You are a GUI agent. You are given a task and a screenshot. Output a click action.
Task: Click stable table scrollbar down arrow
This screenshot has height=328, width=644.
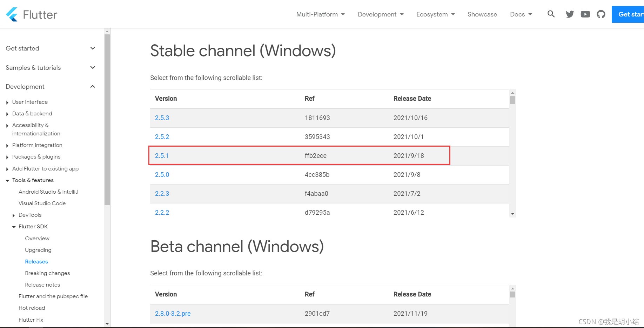pyautogui.click(x=512, y=214)
